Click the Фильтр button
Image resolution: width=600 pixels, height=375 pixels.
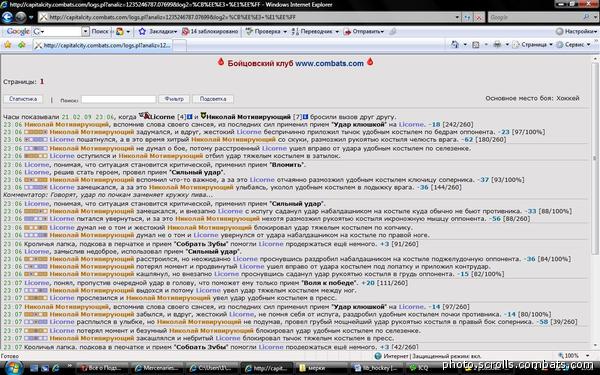pyautogui.click(x=174, y=99)
